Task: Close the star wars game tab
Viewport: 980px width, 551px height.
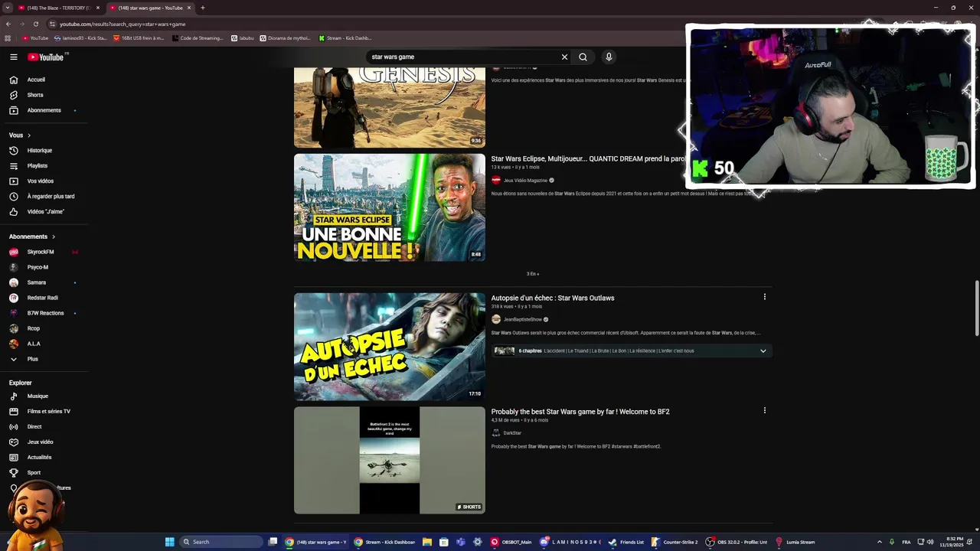Action: point(189,8)
